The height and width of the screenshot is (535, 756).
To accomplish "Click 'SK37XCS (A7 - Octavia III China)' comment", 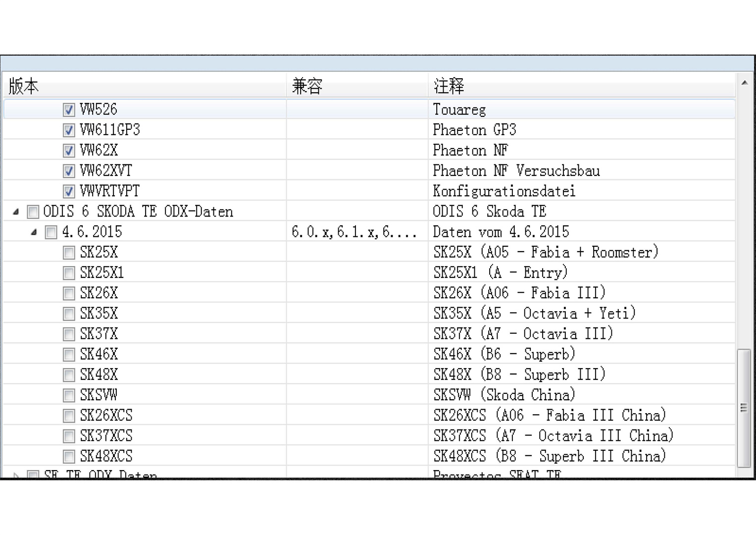I will pyautogui.click(x=554, y=435).
